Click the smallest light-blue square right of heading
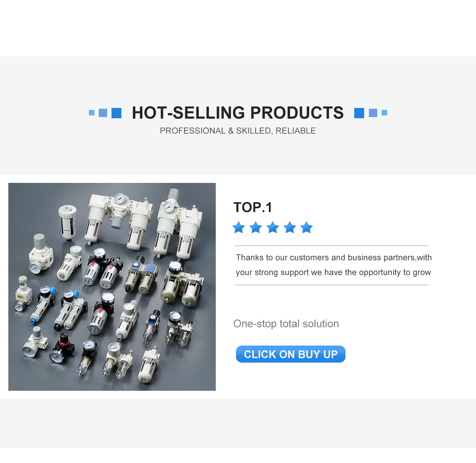The width and height of the screenshot is (476, 463). pos(384,113)
